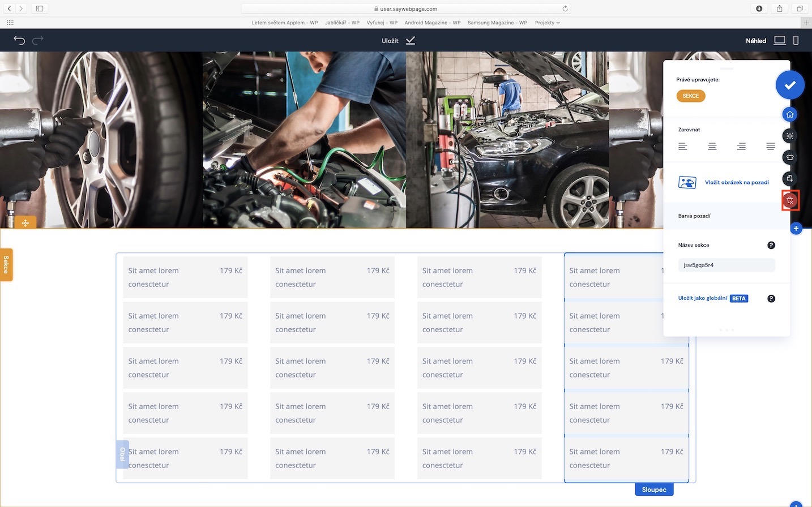Go back in Safari
This screenshot has width=812, height=507.
[10, 8]
